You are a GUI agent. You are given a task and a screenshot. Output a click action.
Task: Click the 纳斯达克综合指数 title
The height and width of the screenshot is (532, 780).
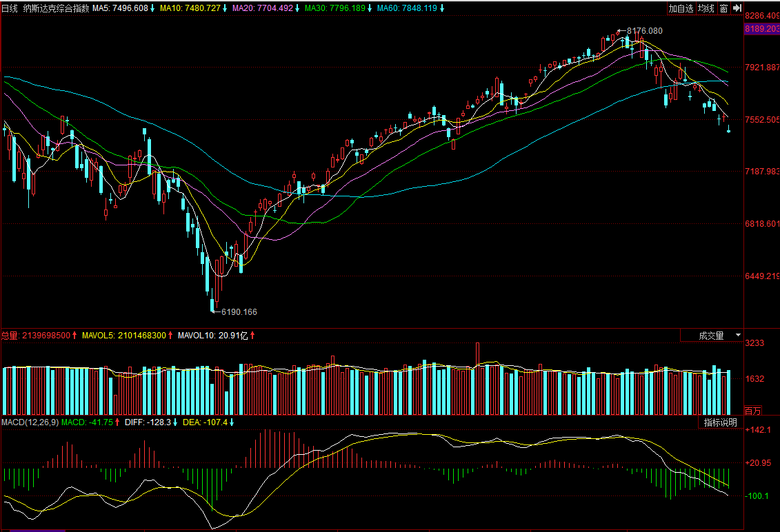(57, 8)
